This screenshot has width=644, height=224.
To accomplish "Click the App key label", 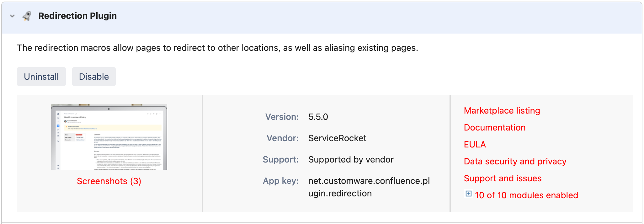I will point(281,181).
